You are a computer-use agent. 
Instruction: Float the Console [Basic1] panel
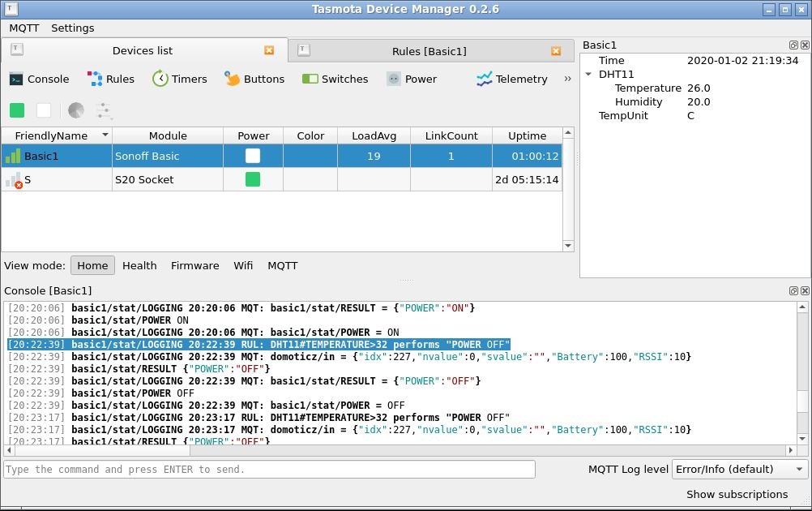(793, 290)
